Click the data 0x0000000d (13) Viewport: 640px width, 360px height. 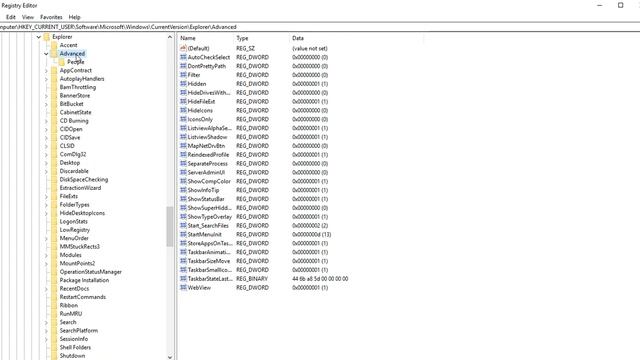click(x=311, y=234)
